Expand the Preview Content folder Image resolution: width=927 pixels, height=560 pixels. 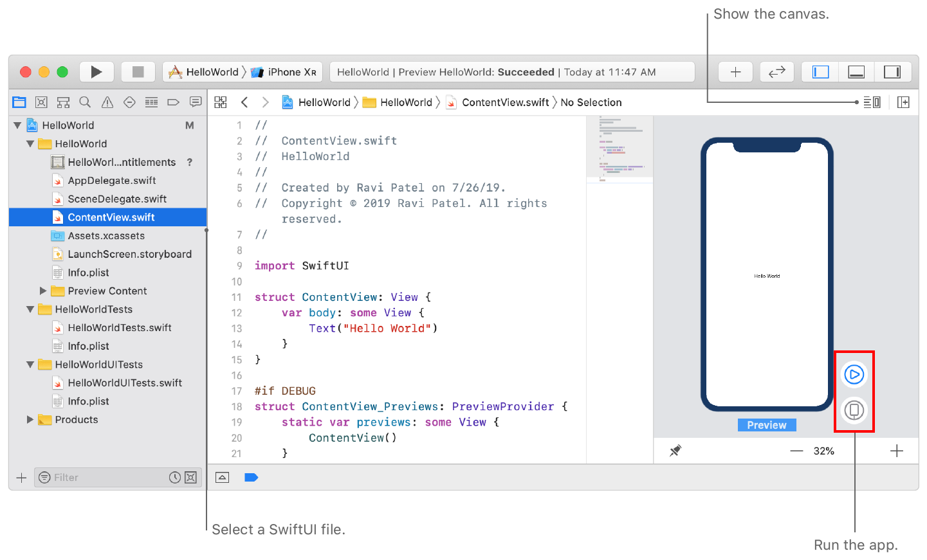[x=43, y=291]
